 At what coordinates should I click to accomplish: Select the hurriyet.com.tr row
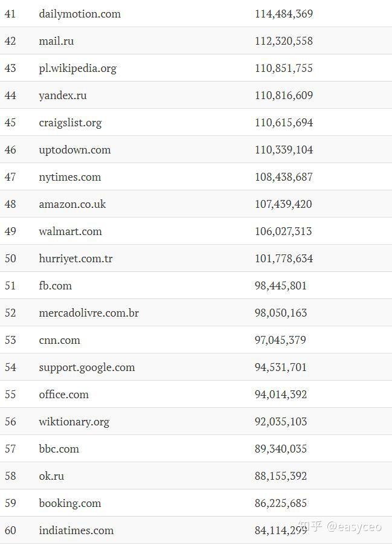(x=76, y=259)
